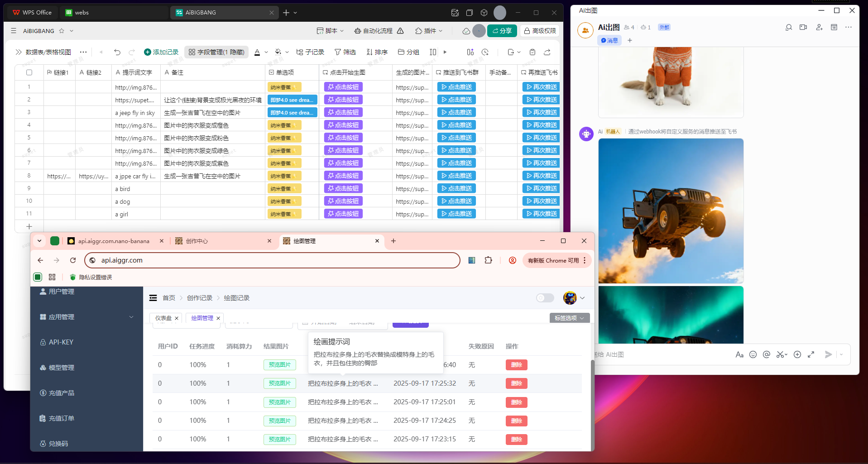This screenshot has height=464, width=868.
Task: Click the share arrow icon at toolbar end
Action: coord(547,52)
